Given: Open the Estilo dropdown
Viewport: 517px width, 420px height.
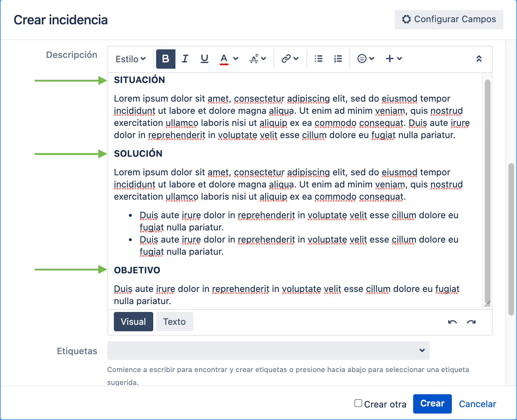Looking at the screenshot, I should [x=130, y=59].
